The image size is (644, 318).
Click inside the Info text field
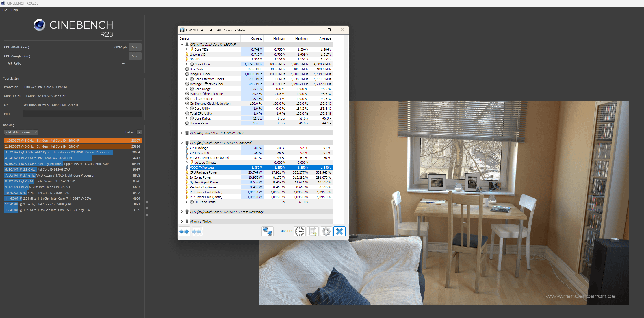coord(82,113)
